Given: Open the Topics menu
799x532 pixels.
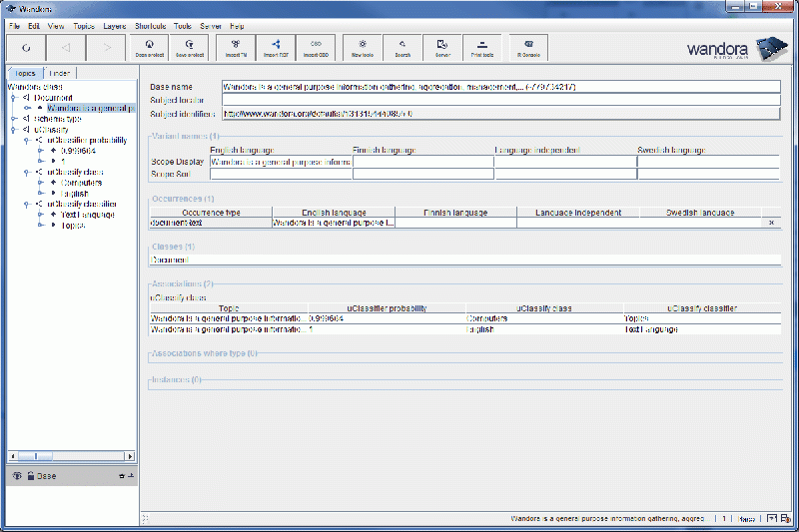Looking at the screenshot, I should [84, 25].
